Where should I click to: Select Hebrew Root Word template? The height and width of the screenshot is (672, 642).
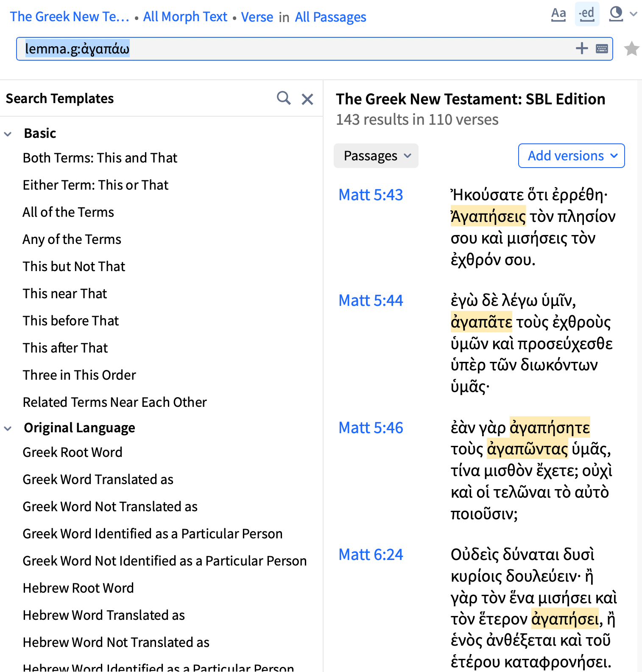tap(78, 588)
